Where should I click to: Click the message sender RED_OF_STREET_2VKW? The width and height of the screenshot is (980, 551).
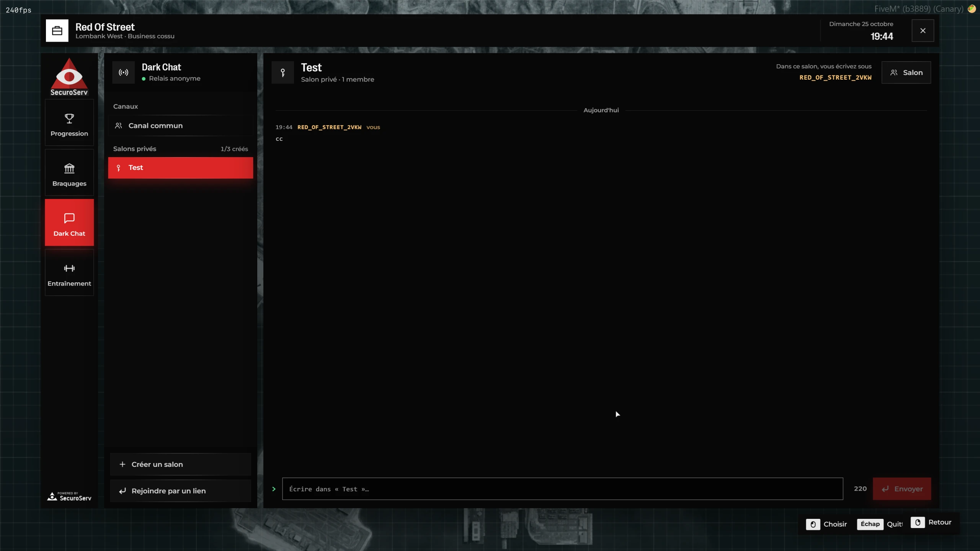coord(329,127)
